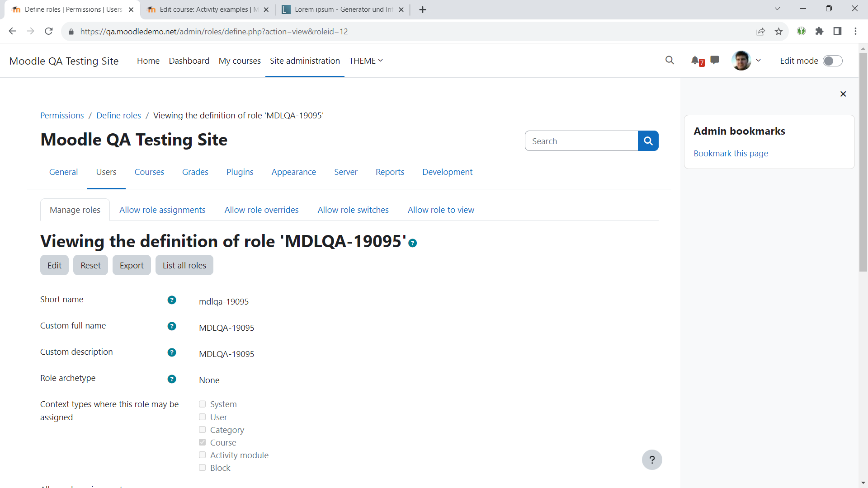
Task: Click the Edit role button
Action: click(54, 265)
